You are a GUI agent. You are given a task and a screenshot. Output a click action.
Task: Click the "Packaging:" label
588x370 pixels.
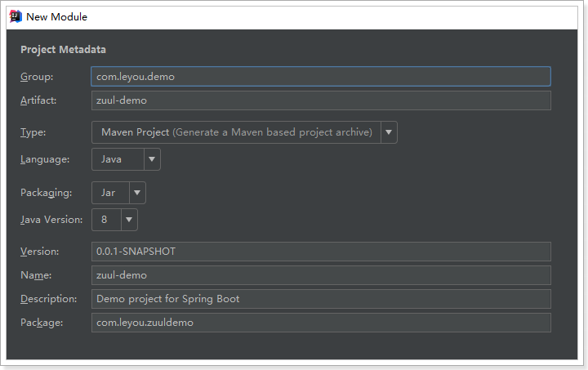coord(47,193)
